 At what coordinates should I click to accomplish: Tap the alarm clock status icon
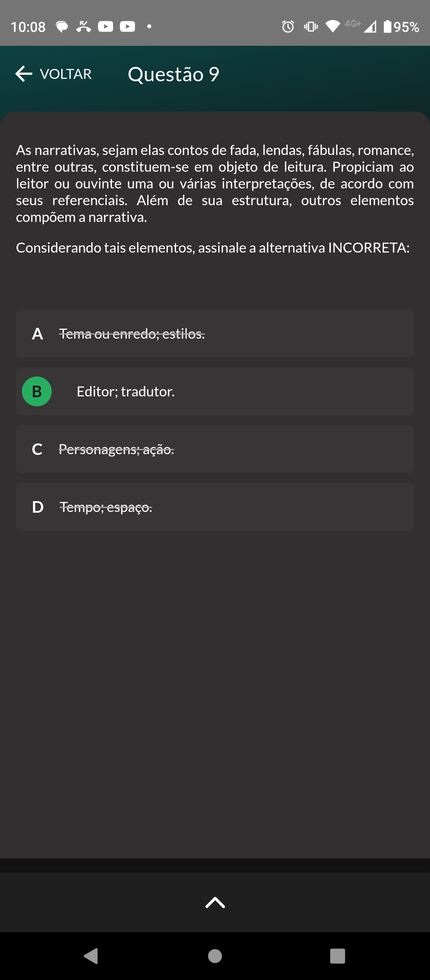[x=288, y=27]
